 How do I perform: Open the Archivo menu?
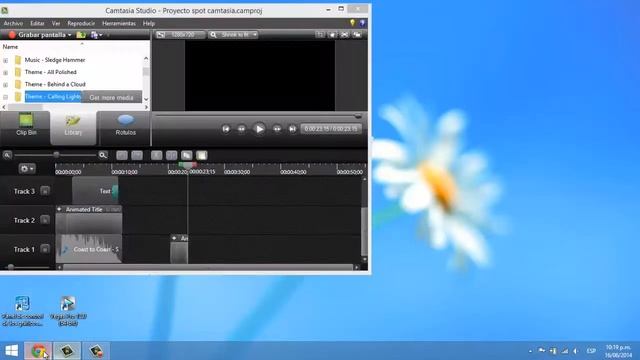(13, 23)
